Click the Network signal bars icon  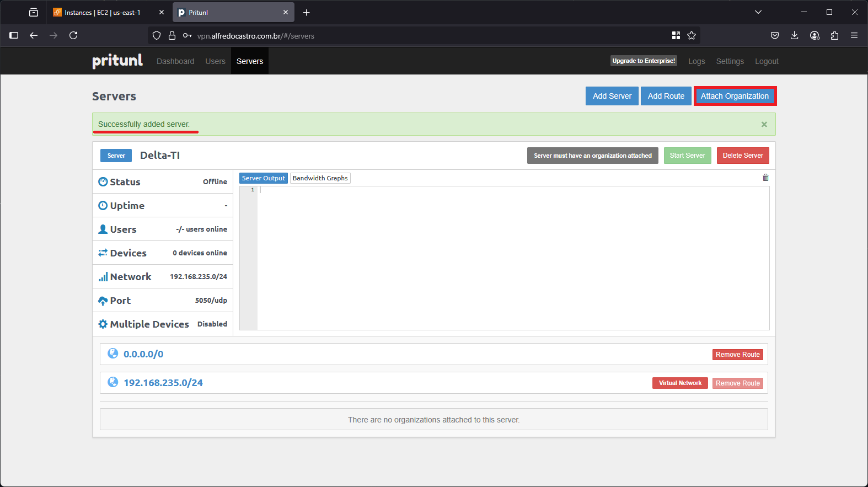(x=103, y=276)
